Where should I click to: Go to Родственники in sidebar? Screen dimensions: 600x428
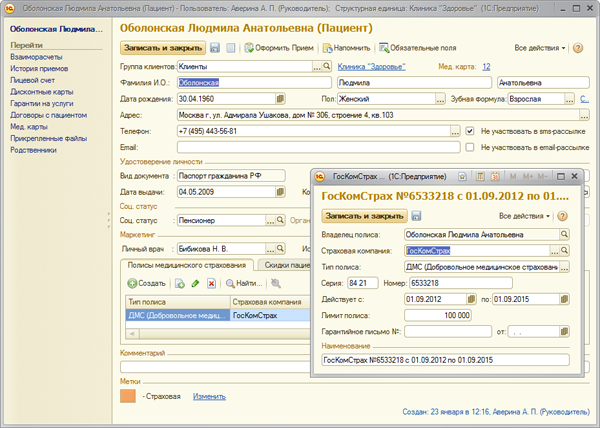pyautogui.click(x=33, y=150)
